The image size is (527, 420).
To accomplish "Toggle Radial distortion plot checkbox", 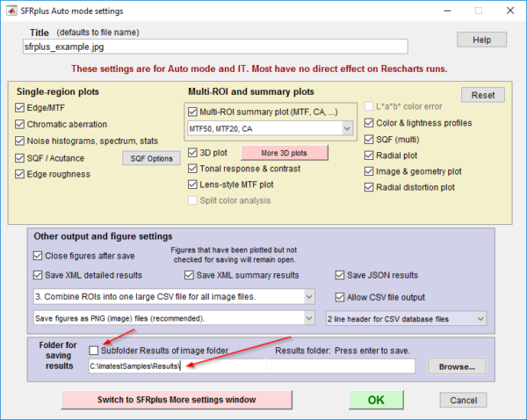I will pyautogui.click(x=370, y=186).
